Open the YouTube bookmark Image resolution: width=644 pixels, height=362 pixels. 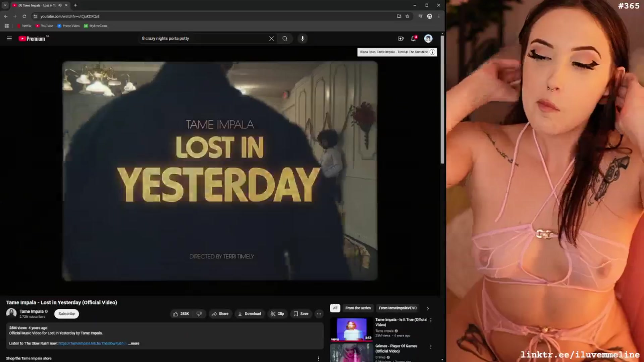[x=45, y=26]
